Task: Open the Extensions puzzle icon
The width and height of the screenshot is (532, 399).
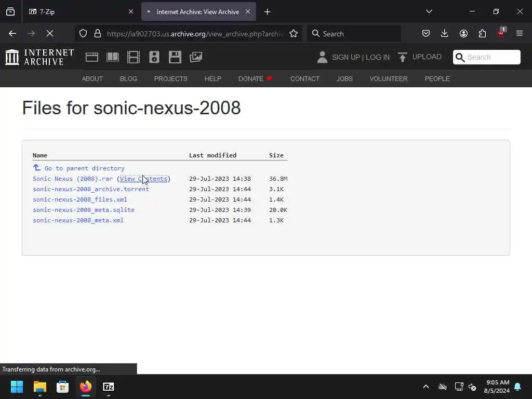Action: [x=482, y=33]
